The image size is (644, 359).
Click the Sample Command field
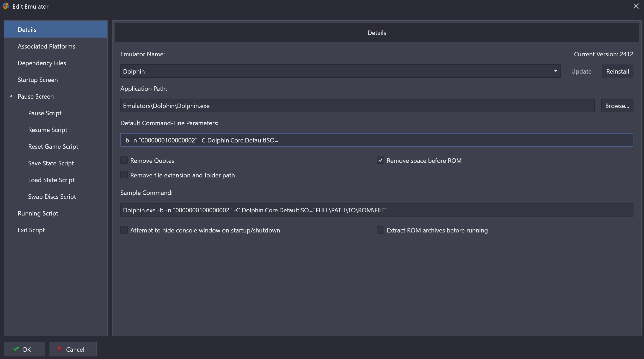point(377,210)
